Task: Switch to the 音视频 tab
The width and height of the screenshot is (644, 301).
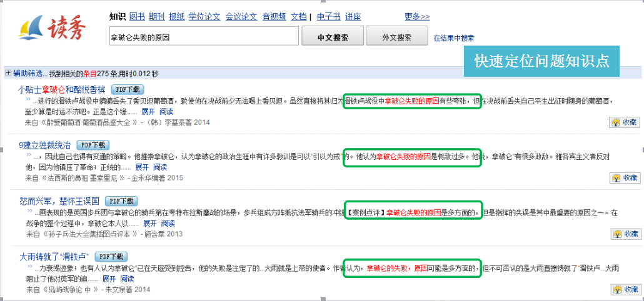Action: point(274,16)
